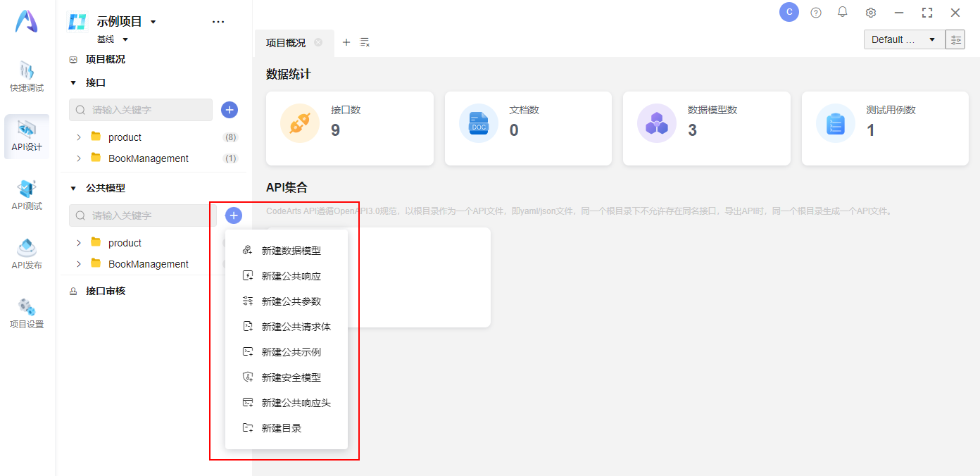This screenshot has height=476, width=980.
Task: Click the CodeArts API logo icon
Action: tap(27, 21)
